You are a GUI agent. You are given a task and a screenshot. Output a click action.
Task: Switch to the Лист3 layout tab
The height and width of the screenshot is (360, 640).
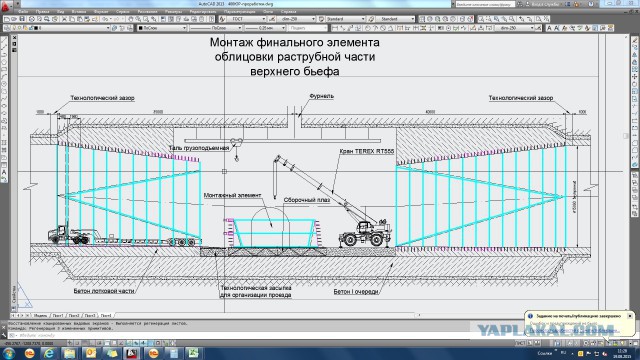click(90, 316)
